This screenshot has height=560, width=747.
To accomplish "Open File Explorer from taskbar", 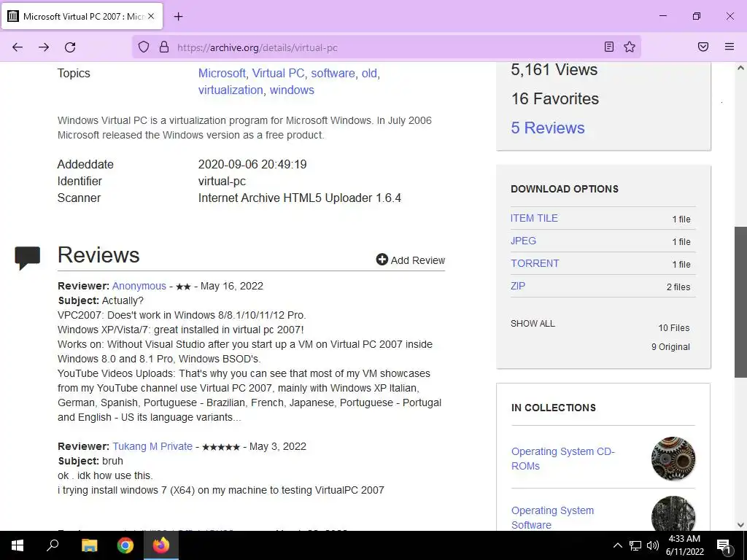I will pos(89,545).
